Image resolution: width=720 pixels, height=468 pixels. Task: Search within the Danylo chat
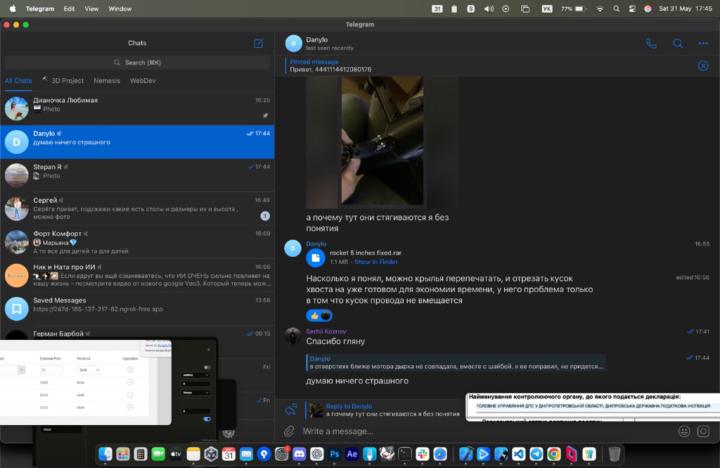click(678, 44)
